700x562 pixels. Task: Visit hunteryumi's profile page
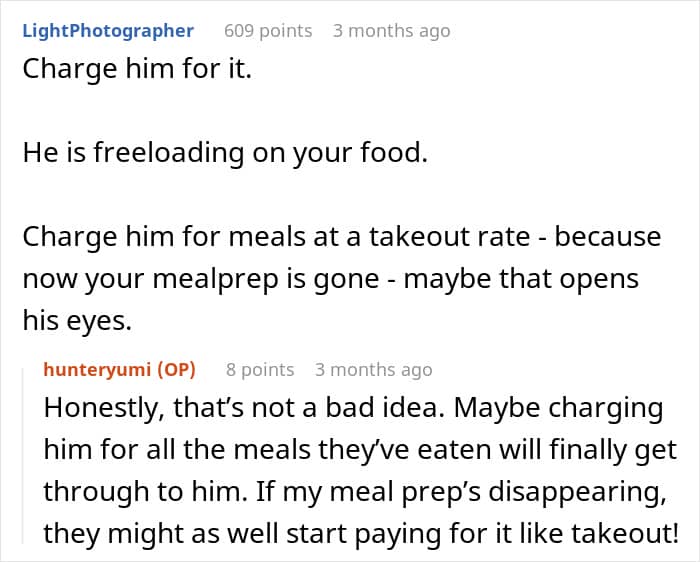98,369
